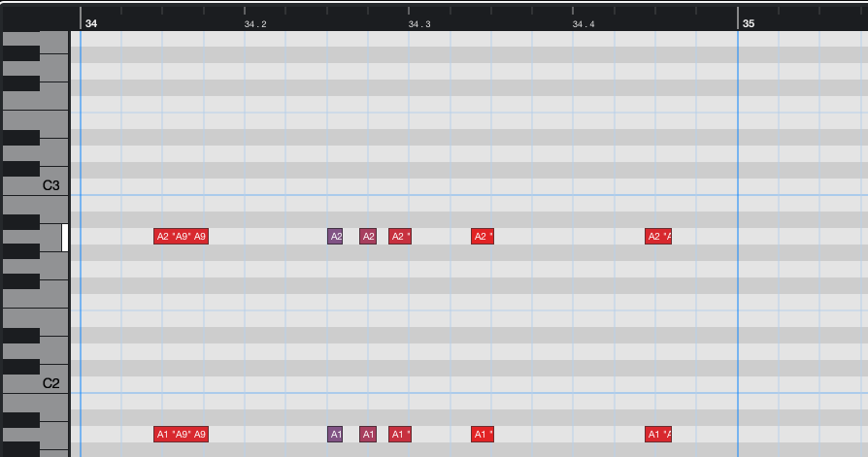868x457 pixels.
Task: Select the last A2 note before bar 35
Action: point(658,236)
